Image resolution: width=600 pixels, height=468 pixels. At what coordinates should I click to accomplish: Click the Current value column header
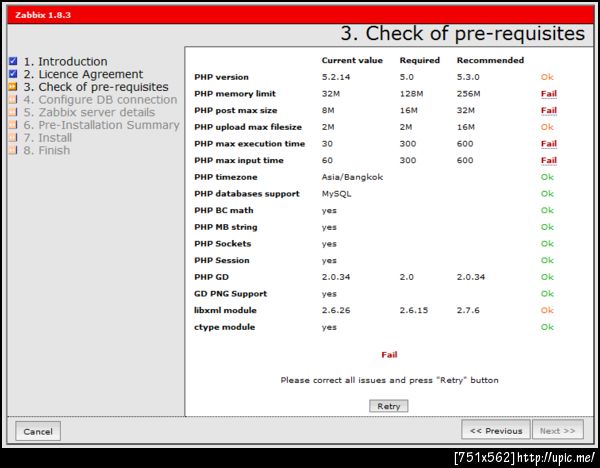coord(352,60)
